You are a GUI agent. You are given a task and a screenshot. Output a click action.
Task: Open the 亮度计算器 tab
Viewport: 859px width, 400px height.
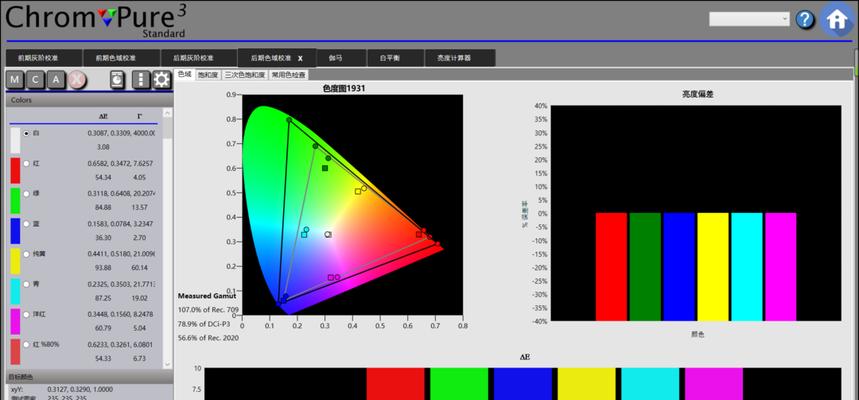click(x=460, y=58)
